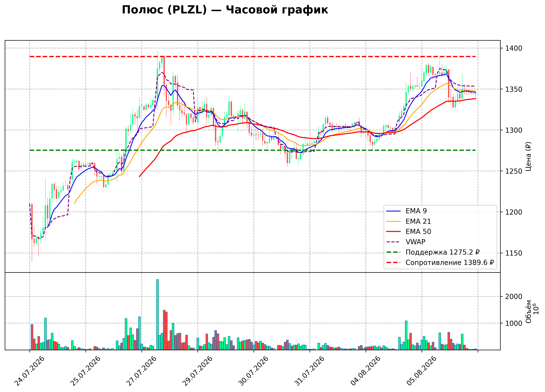Click the "1350" price axis tick
Image resolution: width=545 pixels, height=392 pixels.
tap(514, 89)
